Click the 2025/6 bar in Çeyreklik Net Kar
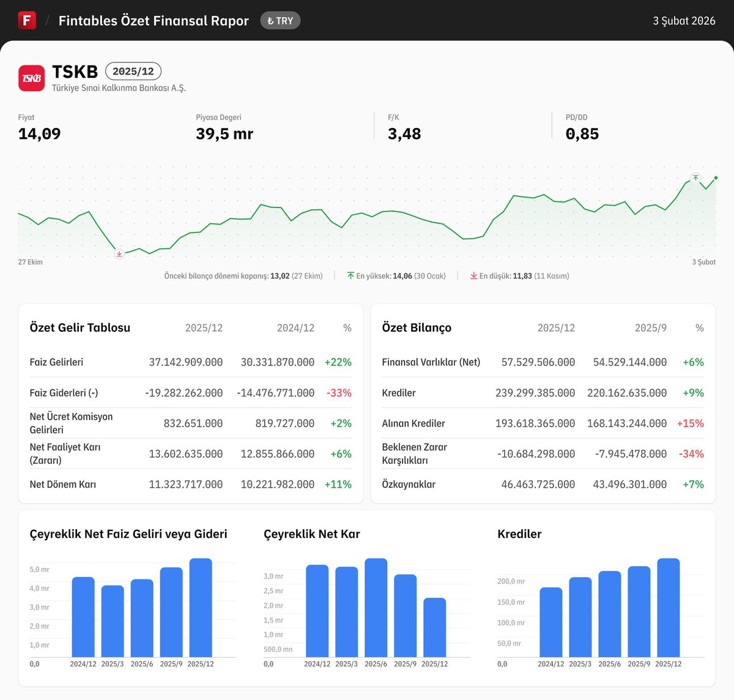The height and width of the screenshot is (700, 734). coord(376,608)
